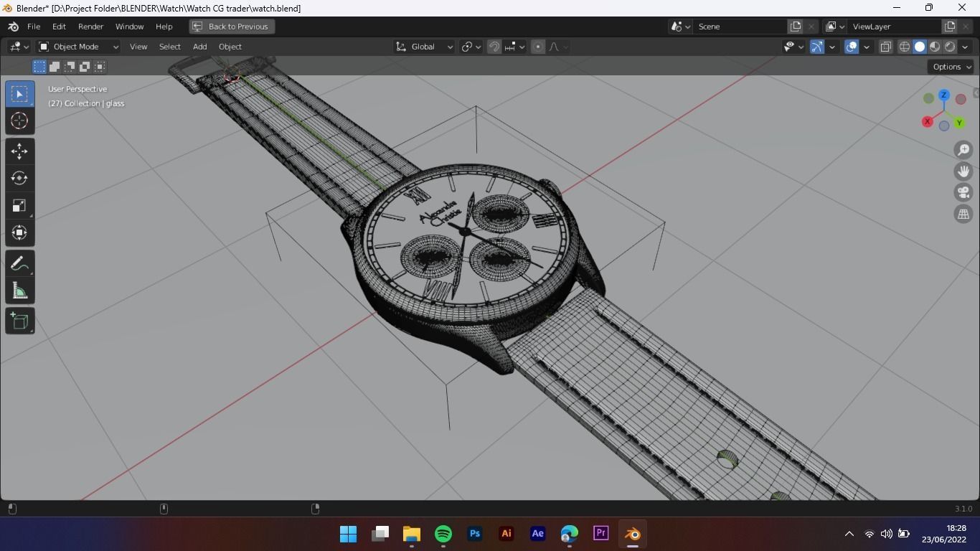Open the Help menu
The width and height of the screenshot is (980, 551).
point(164,27)
